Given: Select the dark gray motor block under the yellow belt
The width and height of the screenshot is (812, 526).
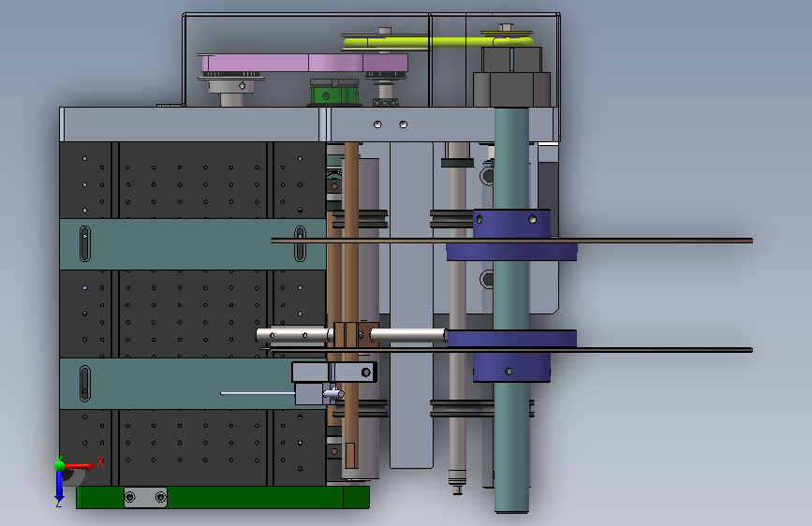Looking at the screenshot, I should (x=511, y=78).
